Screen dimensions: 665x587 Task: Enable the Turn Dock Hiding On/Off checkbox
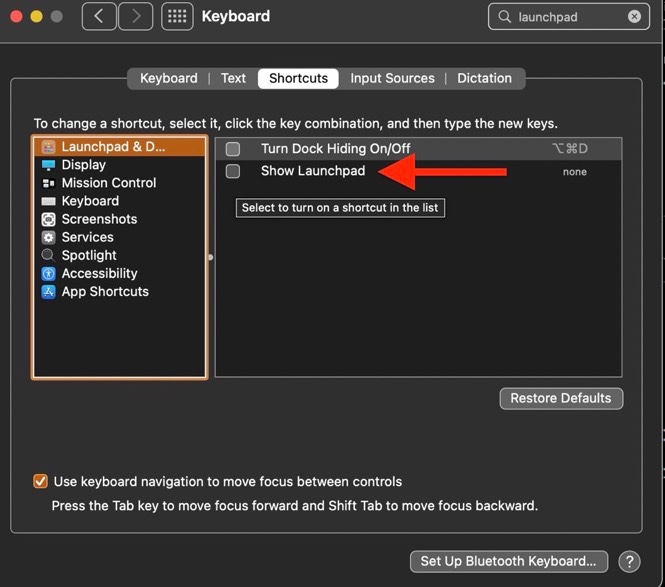click(233, 149)
